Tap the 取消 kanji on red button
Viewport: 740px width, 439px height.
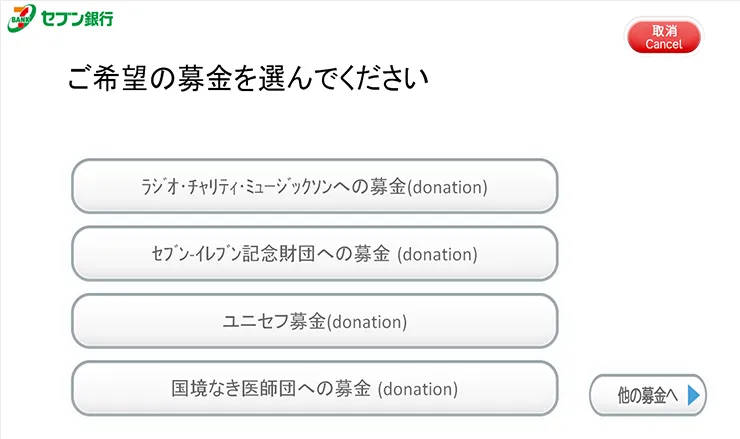coord(664,31)
